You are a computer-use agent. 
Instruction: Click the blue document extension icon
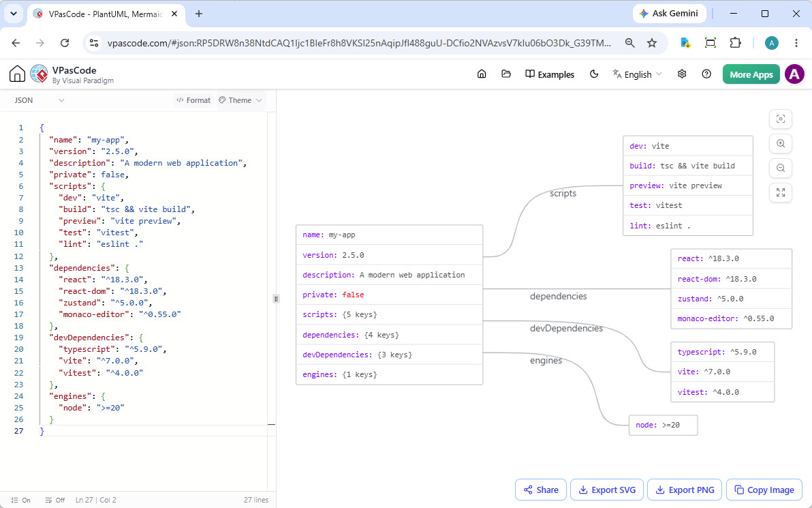(685, 43)
